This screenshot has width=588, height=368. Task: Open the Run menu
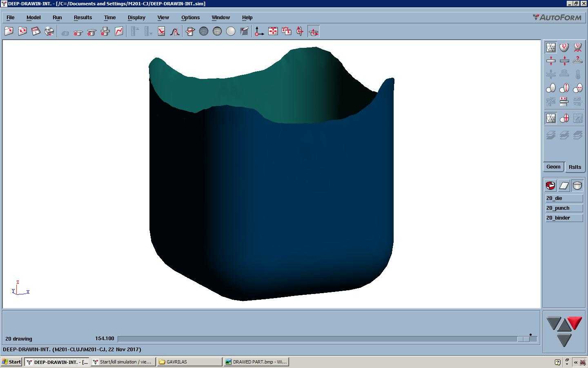57,18
